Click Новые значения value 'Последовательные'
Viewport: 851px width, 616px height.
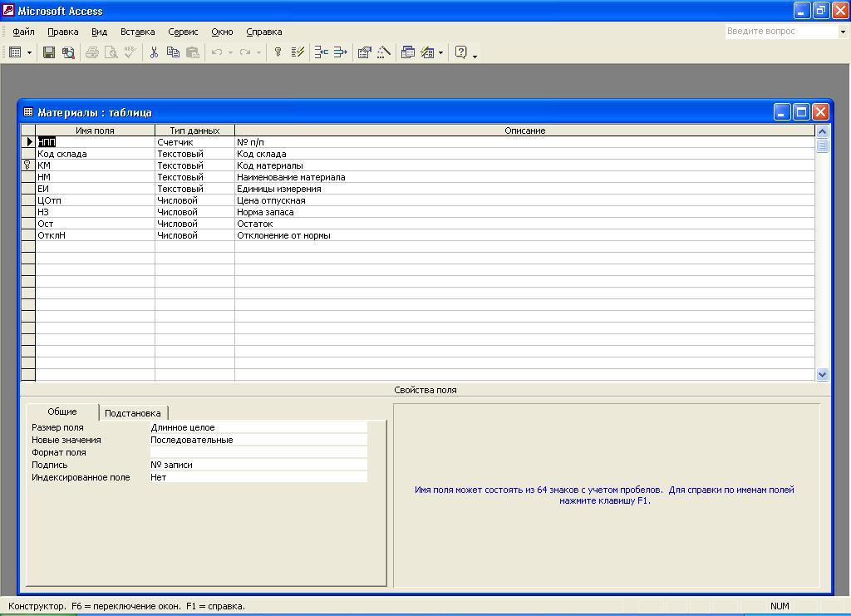click(x=258, y=440)
